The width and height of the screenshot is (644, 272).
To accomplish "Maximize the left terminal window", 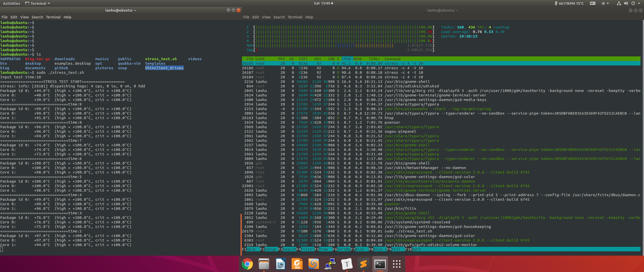I will 233,10.
